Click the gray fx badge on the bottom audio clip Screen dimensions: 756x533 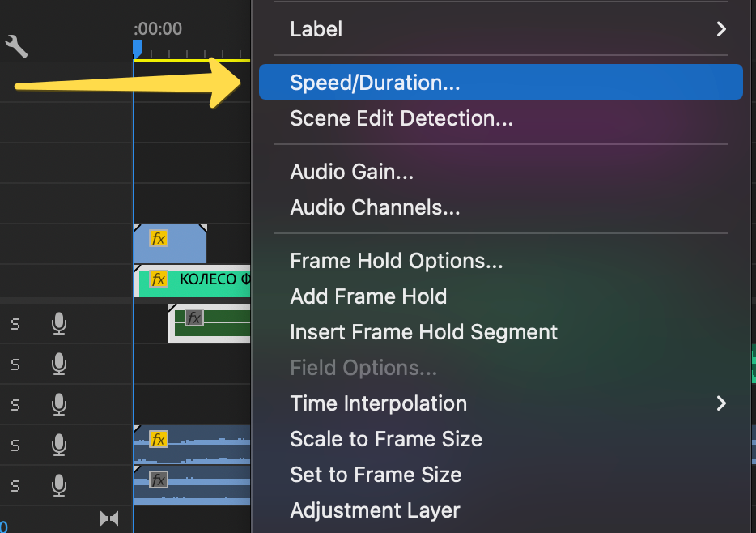[159, 480]
